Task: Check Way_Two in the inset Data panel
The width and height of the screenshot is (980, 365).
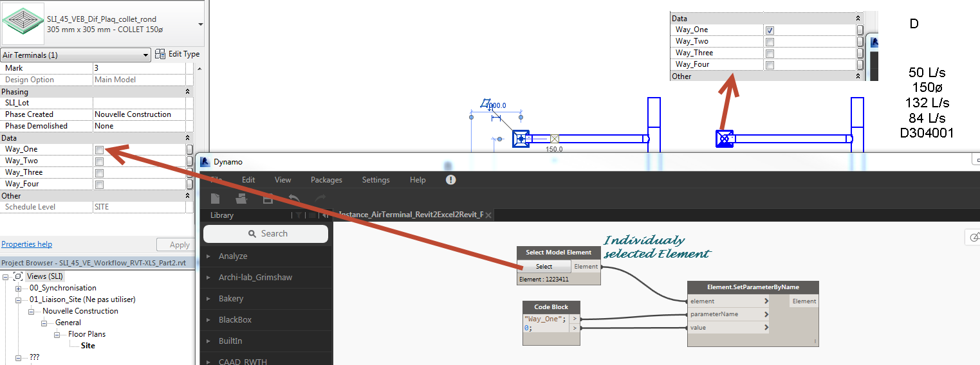Action: pos(770,42)
